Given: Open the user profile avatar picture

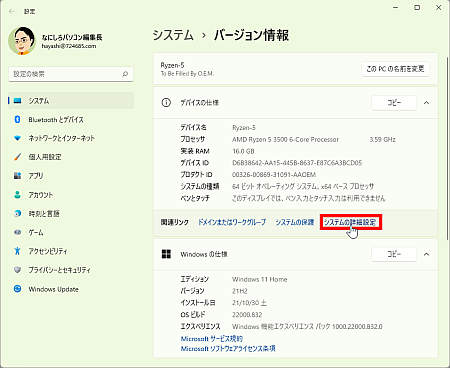Looking at the screenshot, I should click(x=22, y=41).
